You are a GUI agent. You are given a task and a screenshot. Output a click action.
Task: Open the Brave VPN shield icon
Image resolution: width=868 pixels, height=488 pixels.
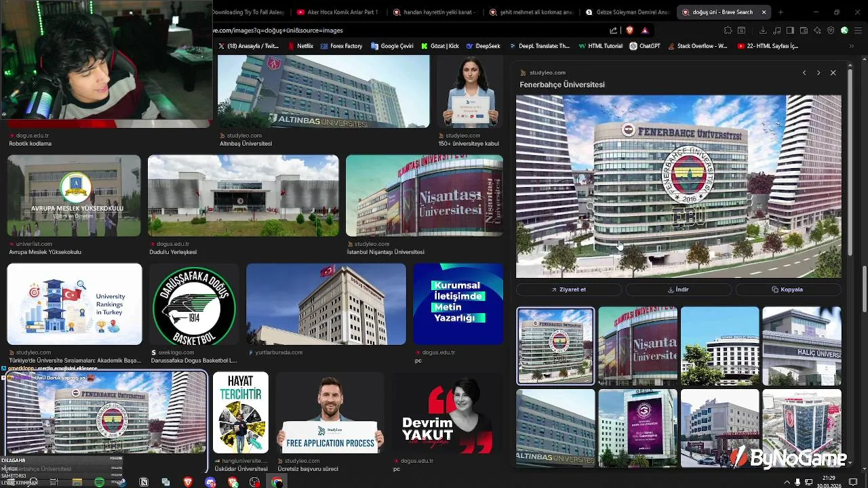point(831,30)
